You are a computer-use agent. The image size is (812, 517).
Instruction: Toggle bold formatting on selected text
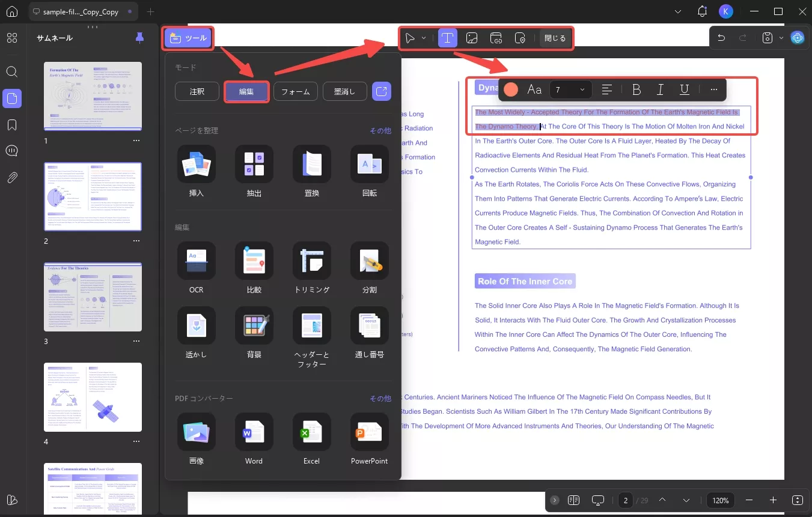tap(636, 89)
